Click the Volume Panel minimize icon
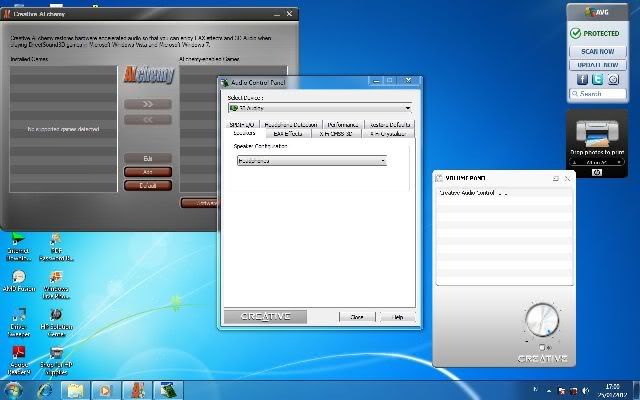Screen dimensions: 640x400 pyautogui.click(x=556, y=178)
